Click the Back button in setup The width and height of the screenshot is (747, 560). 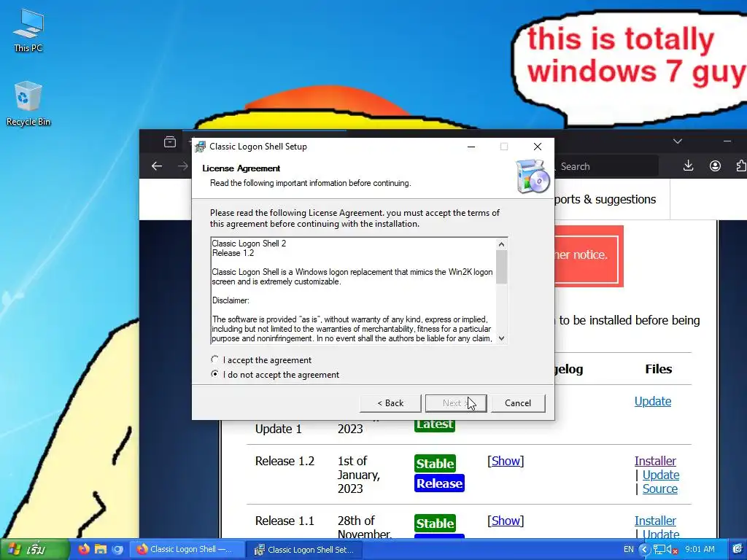click(390, 402)
